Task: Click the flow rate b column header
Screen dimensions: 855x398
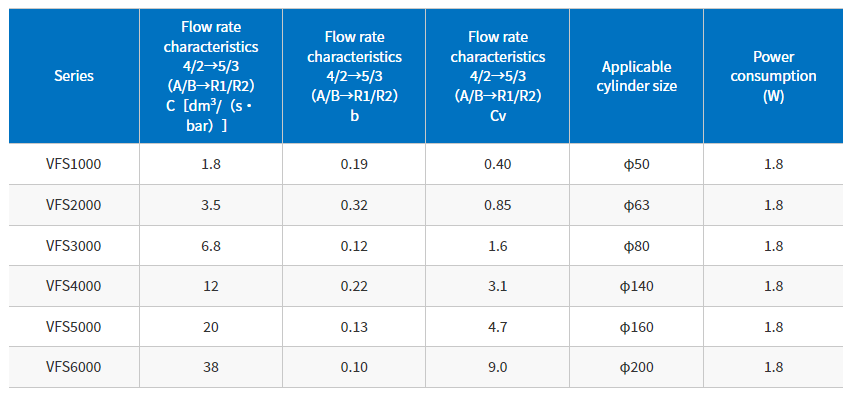Action: pyautogui.click(x=354, y=76)
